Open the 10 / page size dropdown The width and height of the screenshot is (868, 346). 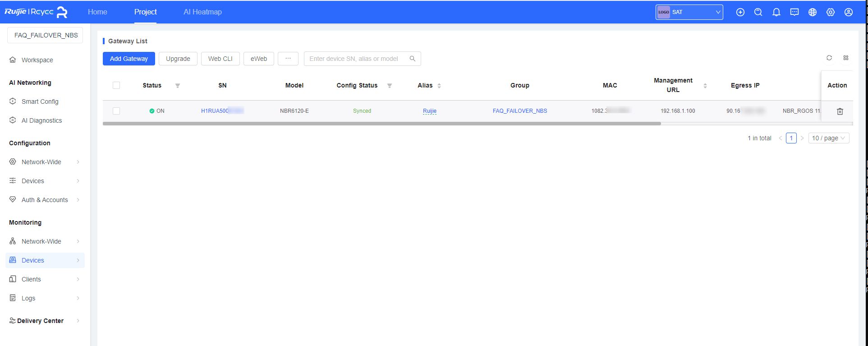[x=828, y=138]
